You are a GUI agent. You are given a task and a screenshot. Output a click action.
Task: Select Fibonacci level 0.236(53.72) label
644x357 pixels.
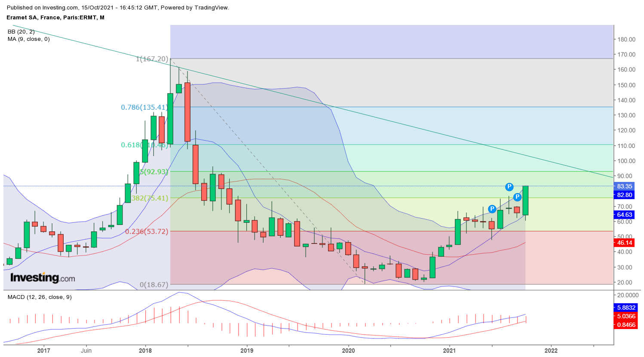pos(147,231)
